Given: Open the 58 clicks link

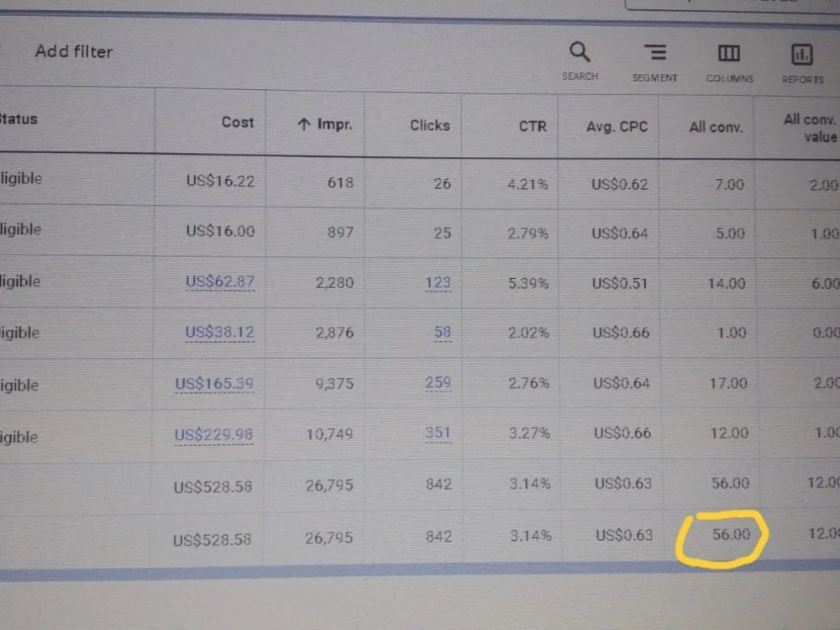Looking at the screenshot, I should click(443, 332).
